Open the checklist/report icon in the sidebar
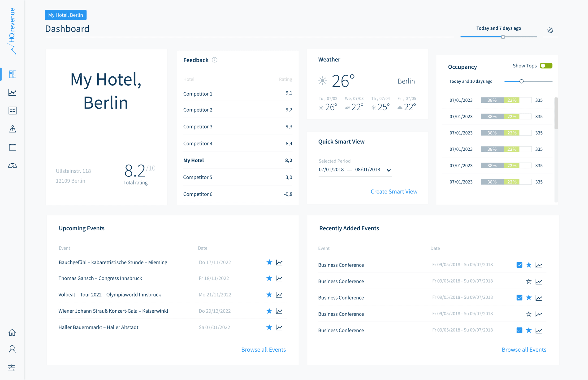 click(x=12, y=110)
